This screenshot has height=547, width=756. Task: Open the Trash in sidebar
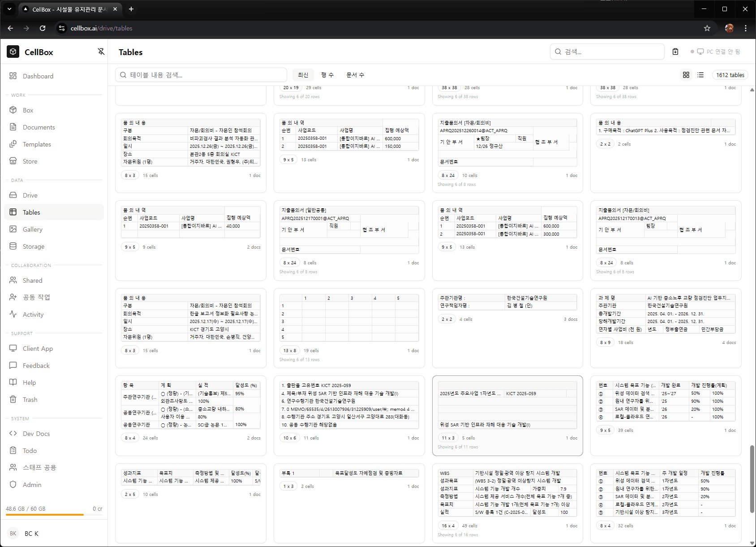[x=30, y=400]
